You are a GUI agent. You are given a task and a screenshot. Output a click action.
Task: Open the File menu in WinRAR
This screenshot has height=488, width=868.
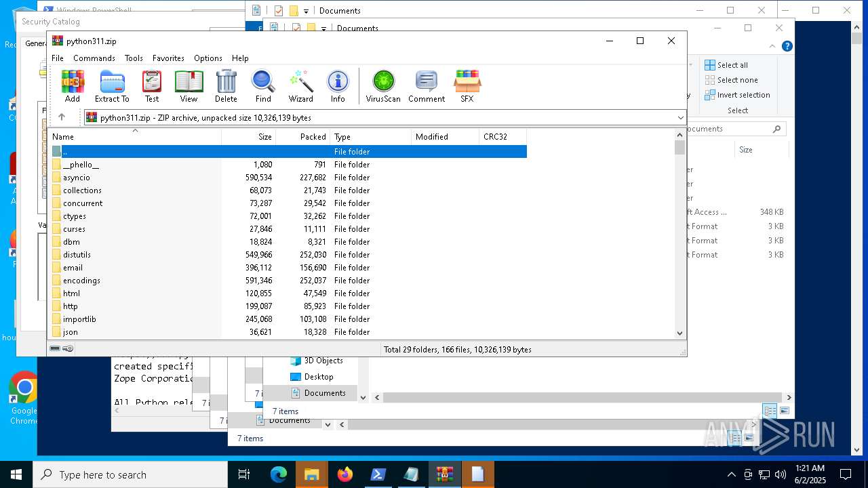pos(58,58)
